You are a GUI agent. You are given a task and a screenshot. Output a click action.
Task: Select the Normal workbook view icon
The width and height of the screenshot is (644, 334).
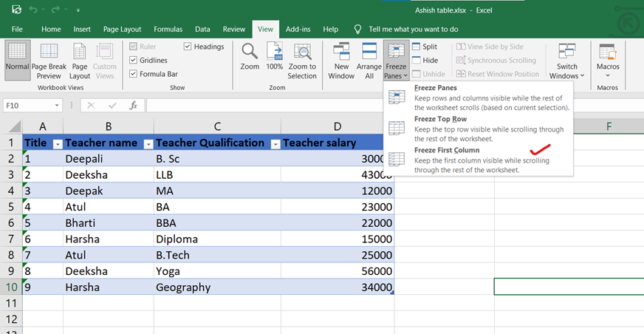tap(17, 61)
